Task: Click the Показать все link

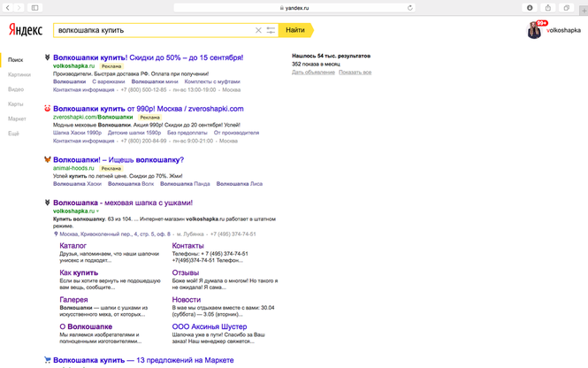Action: click(x=355, y=72)
